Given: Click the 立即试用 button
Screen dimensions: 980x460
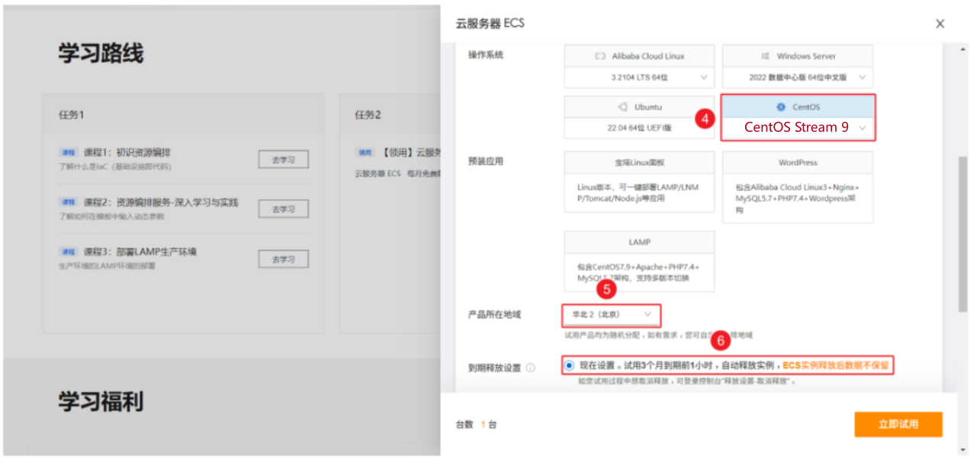Looking at the screenshot, I should tap(898, 424).
